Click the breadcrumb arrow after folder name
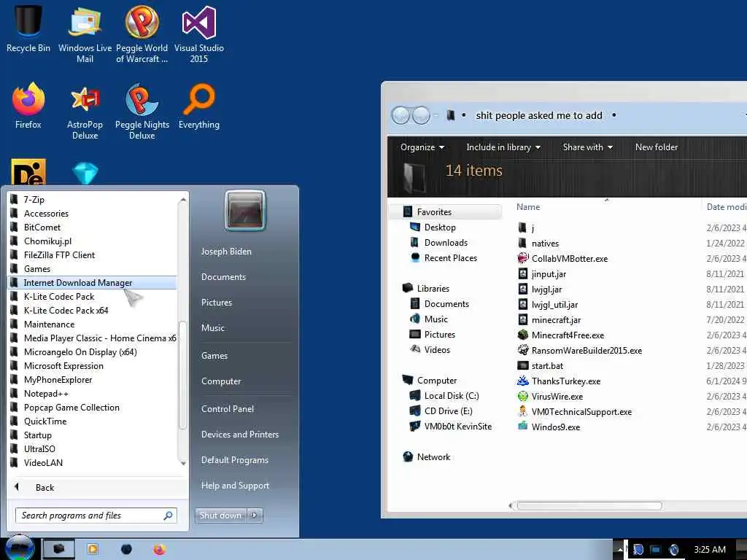Screen dimensions: 747x560 [x=614, y=115]
